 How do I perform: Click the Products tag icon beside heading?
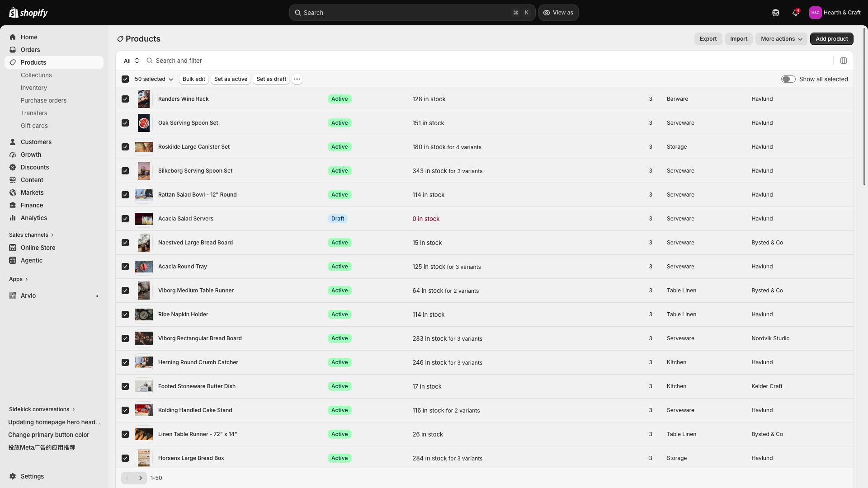click(120, 39)
